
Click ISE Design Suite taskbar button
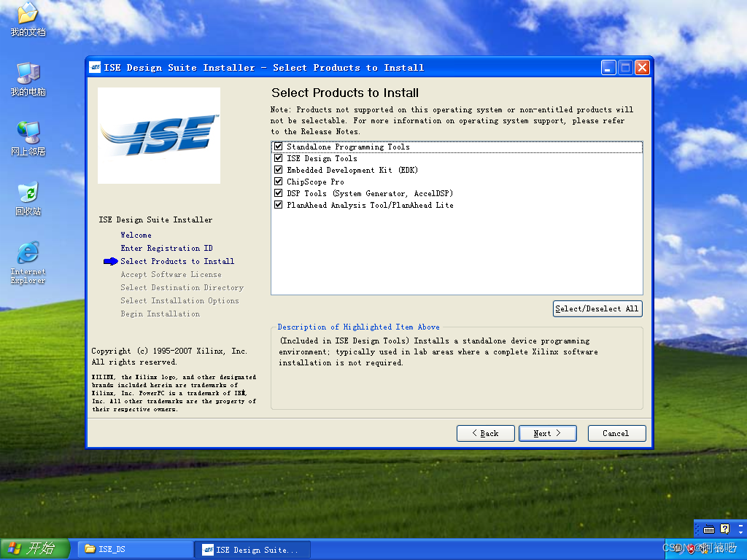254,550
